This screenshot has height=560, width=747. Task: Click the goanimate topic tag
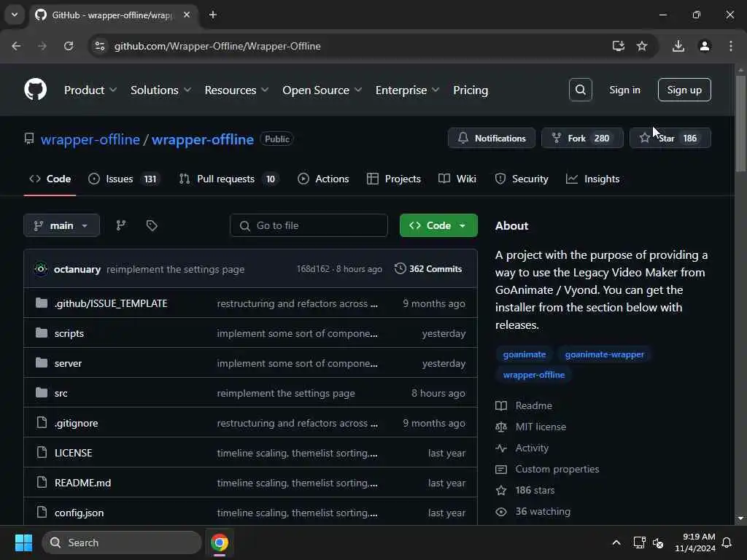(x=524, y=354)
